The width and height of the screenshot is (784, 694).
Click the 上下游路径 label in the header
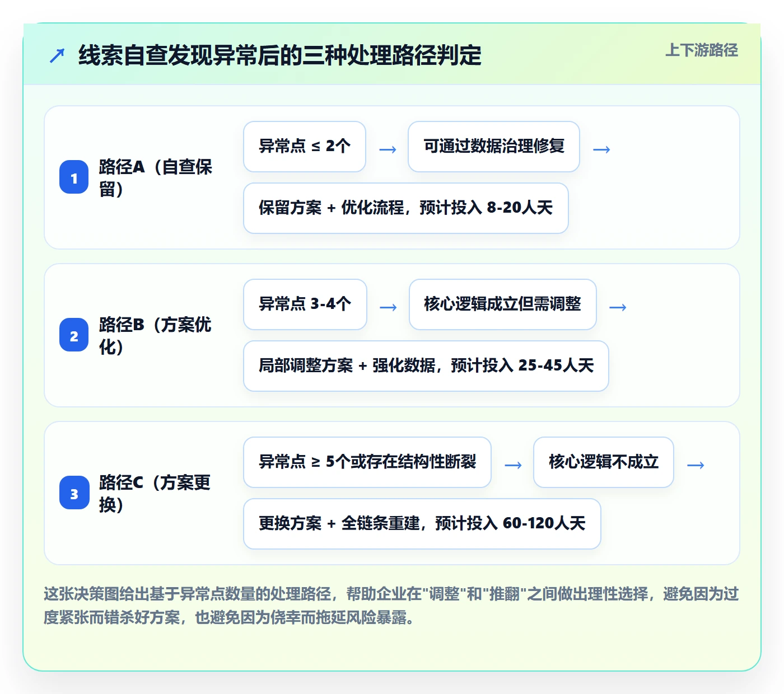click(702, 50)
